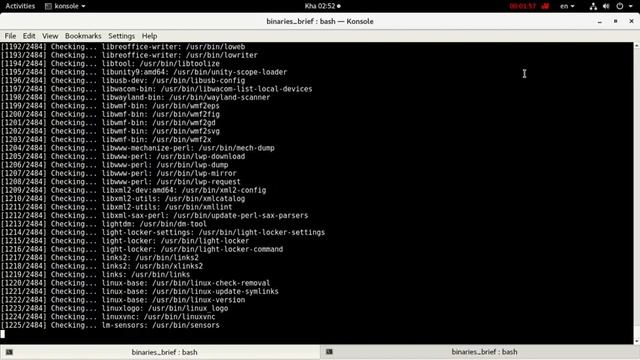
Task: Click the konsole icon in the top bar
Action: [48, 6]
